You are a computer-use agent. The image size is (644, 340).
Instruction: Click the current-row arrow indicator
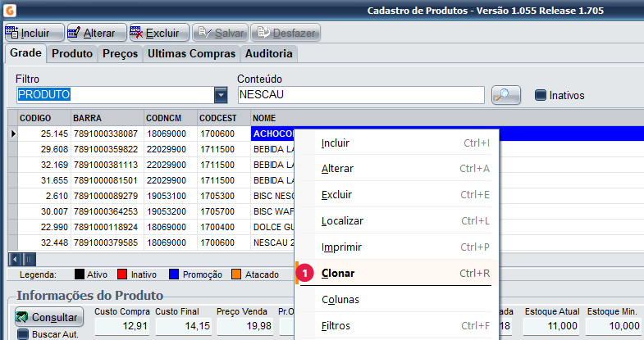click(x=13, y=134)
